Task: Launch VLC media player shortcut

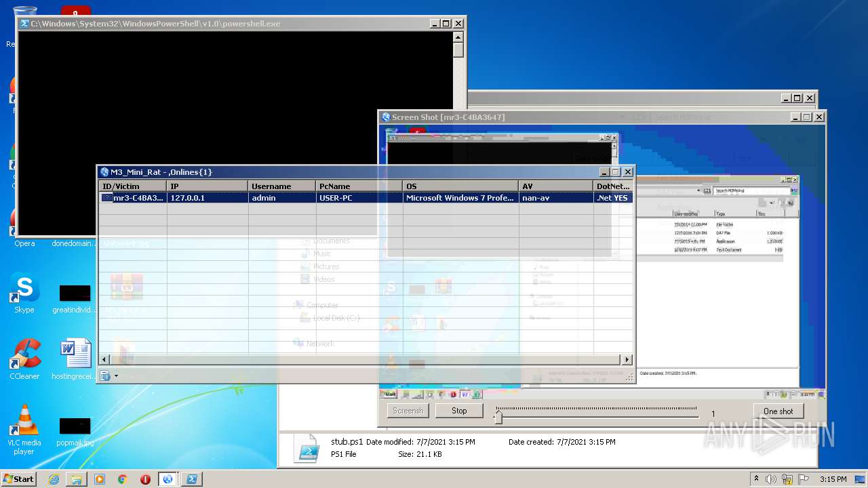Action: (24, 430)
